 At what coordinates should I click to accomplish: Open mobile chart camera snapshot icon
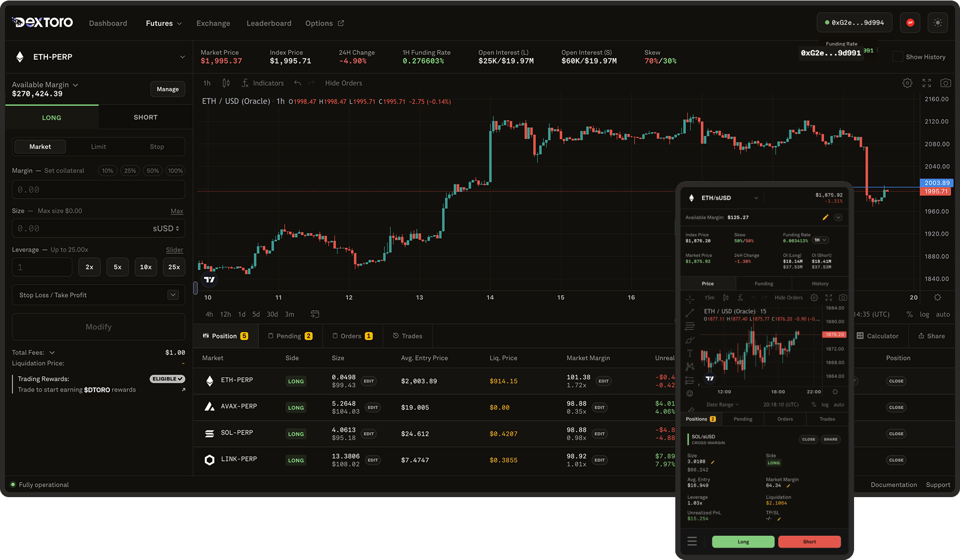843,298
